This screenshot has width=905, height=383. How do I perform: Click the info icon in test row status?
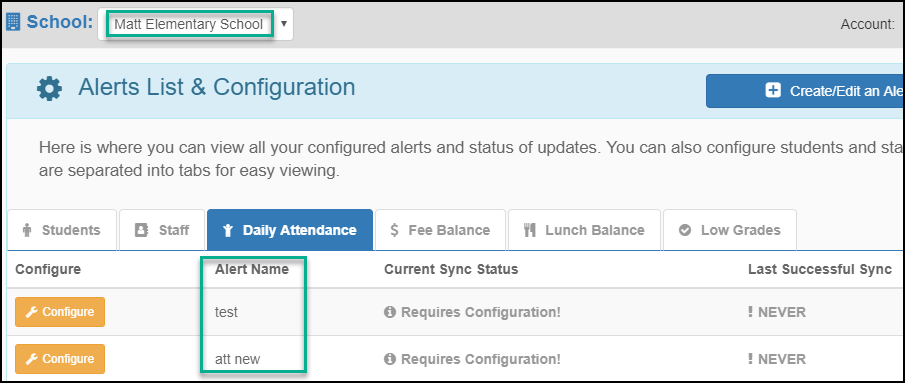click(x=390, y=312)
